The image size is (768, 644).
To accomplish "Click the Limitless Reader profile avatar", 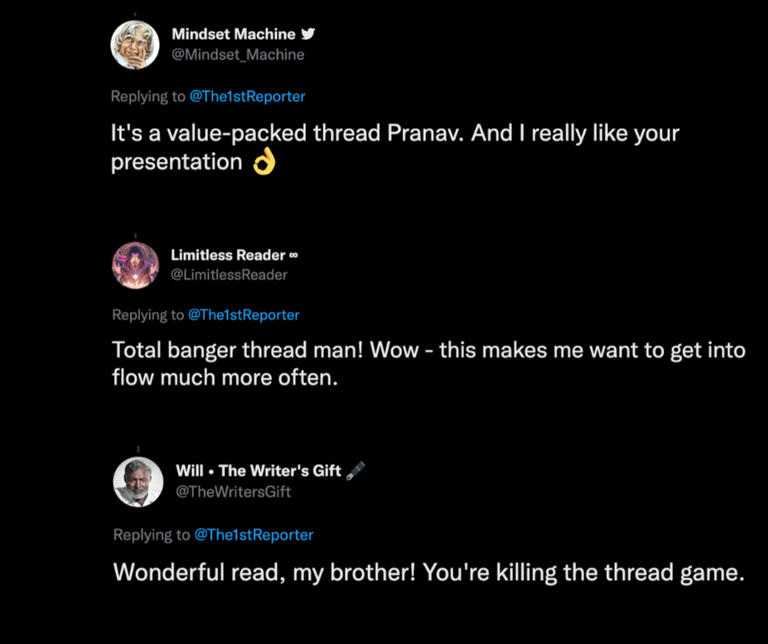I will coord(135,265).
